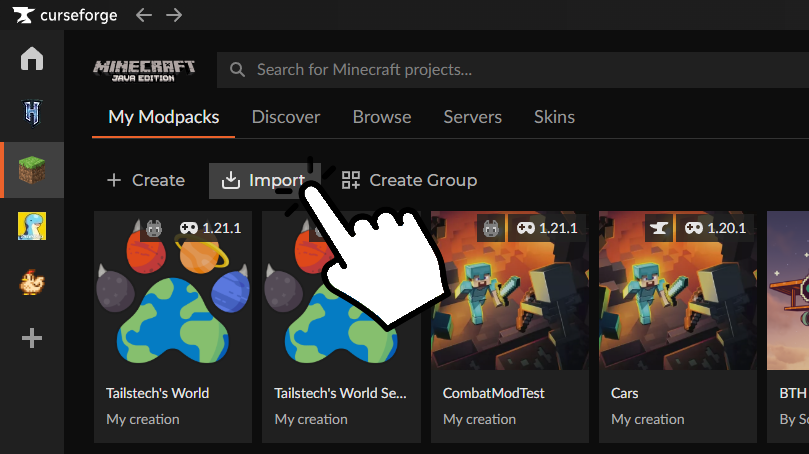Select the Minecraft grass block icon
Screen dimensions: 809x454
point(32,170)
